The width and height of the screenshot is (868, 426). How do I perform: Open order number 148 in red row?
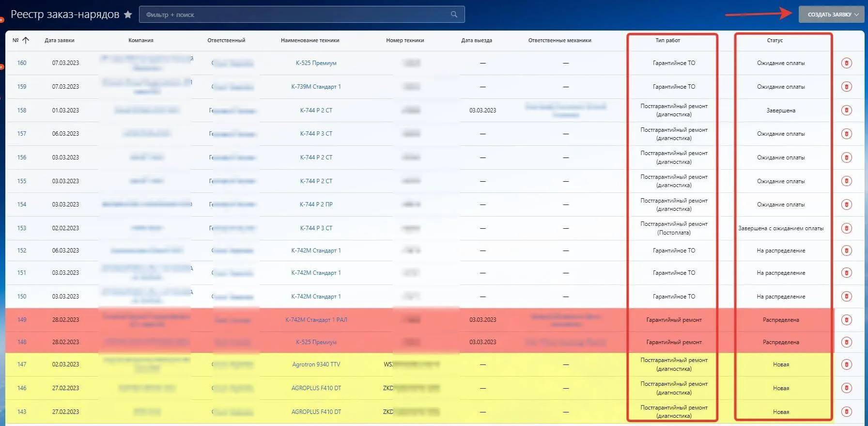[x=22, y=342]
